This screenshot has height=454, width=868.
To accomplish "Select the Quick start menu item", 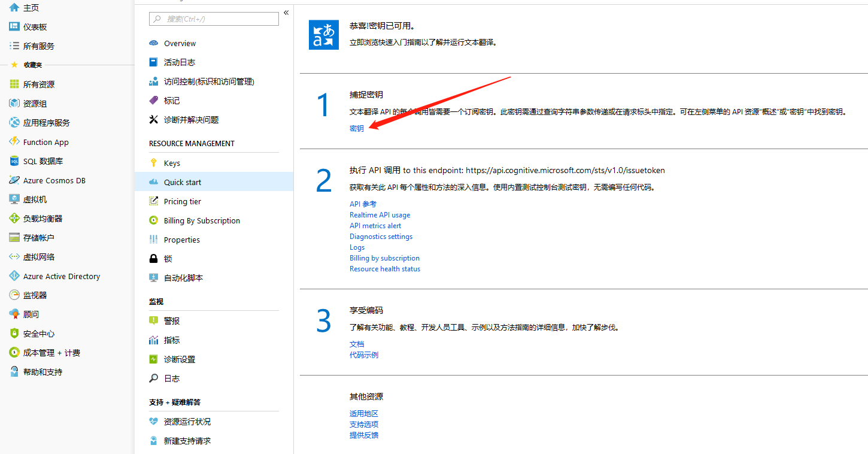I will click(214, 182).
